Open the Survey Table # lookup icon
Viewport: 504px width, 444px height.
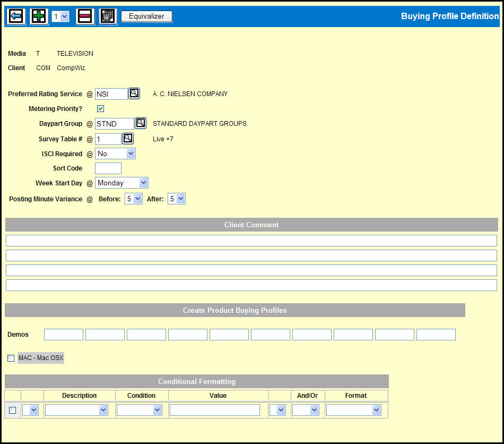tap(128, 139)
